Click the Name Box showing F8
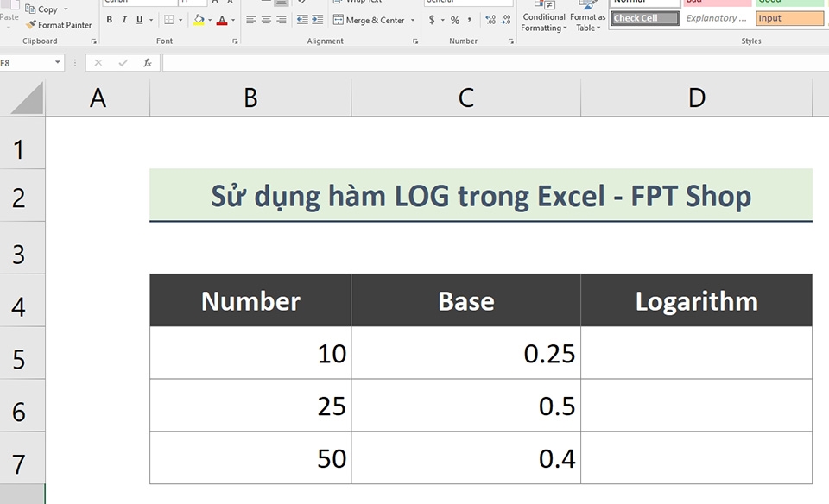 (x=25, y=63)
